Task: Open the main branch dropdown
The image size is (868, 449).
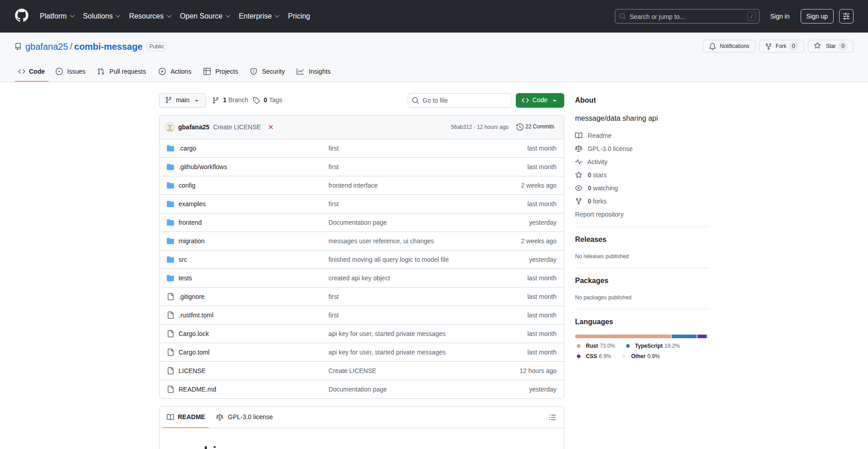Action: 182,100
